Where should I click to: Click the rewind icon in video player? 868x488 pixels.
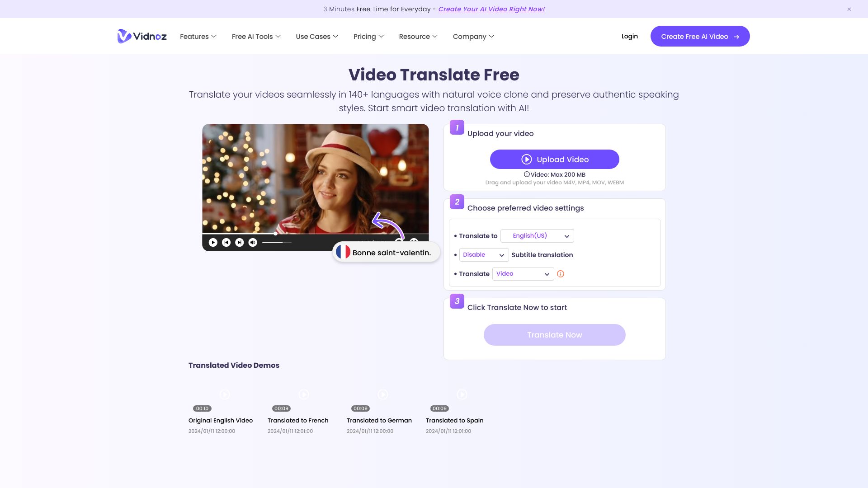226,242
